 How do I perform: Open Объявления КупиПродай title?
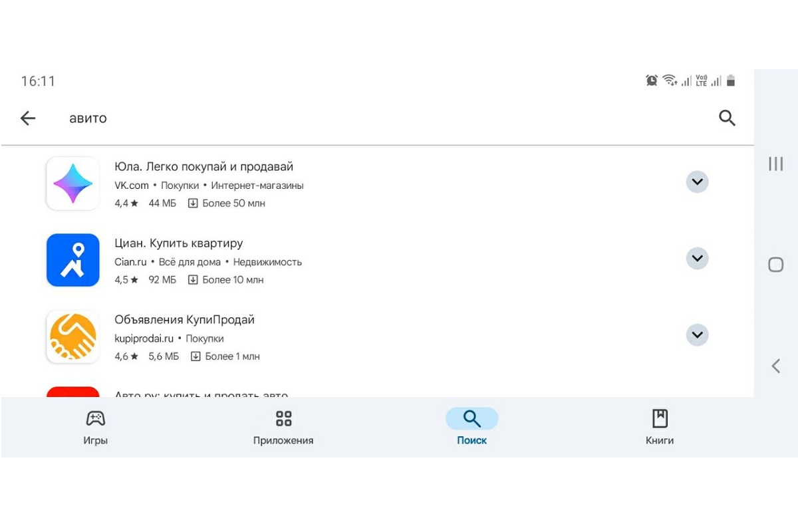(x=184, y=320)
